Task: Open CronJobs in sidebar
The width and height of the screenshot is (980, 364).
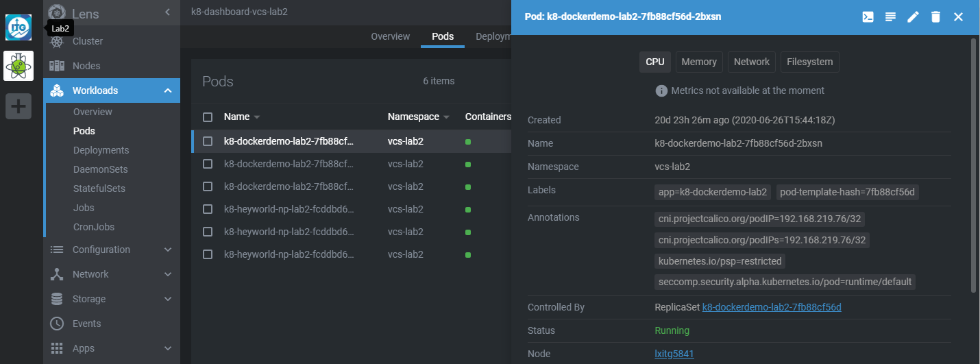Action: click(94, 227)
